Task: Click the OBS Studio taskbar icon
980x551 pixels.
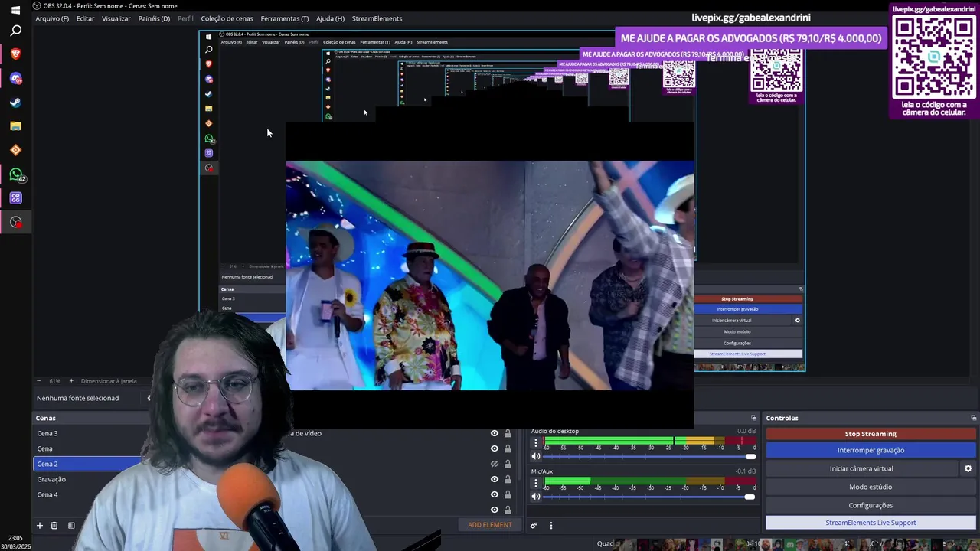Action: tap(15, 222)
